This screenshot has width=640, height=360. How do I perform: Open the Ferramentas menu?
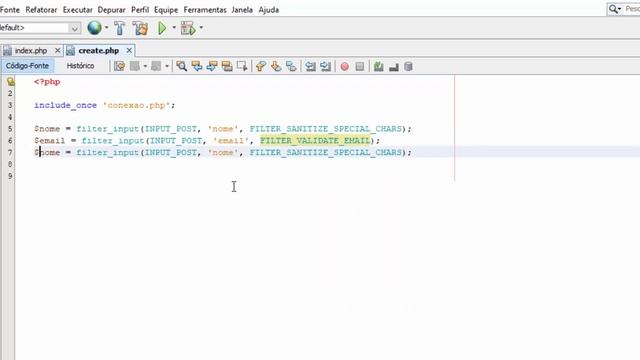205,9
